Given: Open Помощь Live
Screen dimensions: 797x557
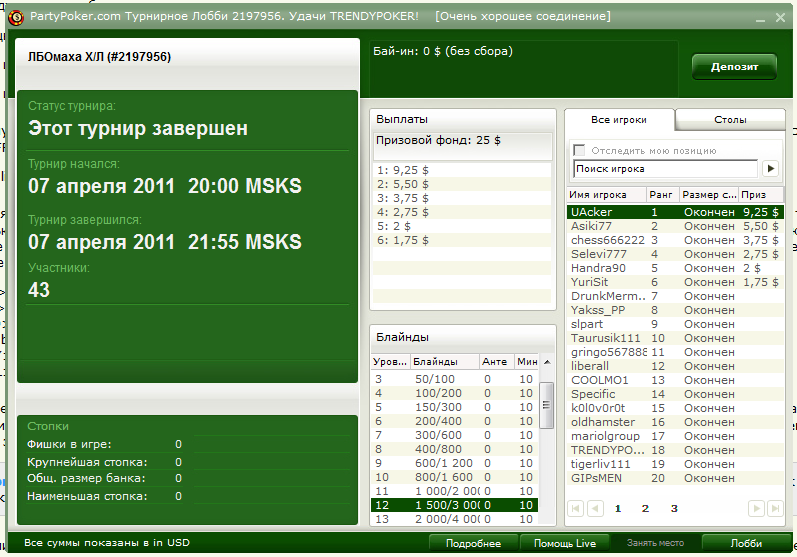Looking at the screenshot, I should click(564, 543).
